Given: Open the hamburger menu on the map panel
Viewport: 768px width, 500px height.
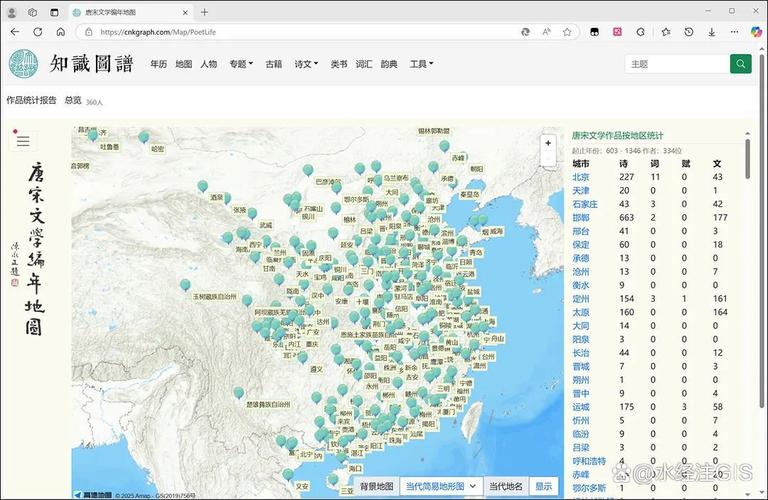Looking at the screenshot, I should pos(23,141).
